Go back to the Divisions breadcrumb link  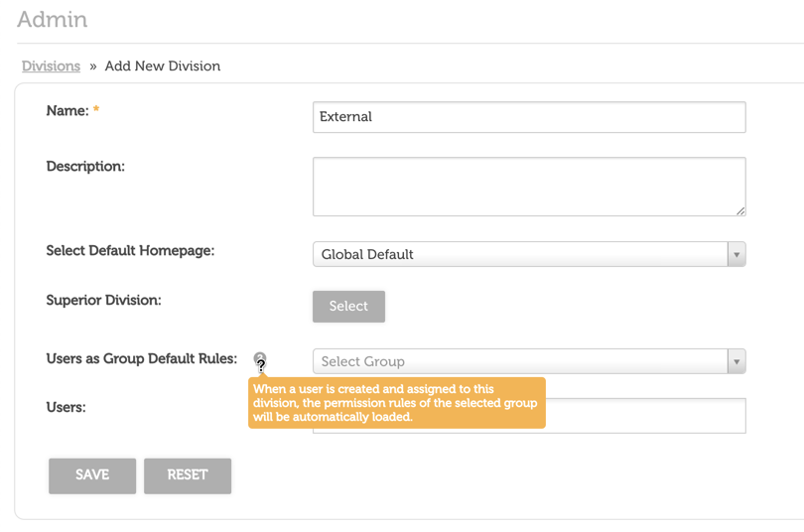tap(51, 66)
